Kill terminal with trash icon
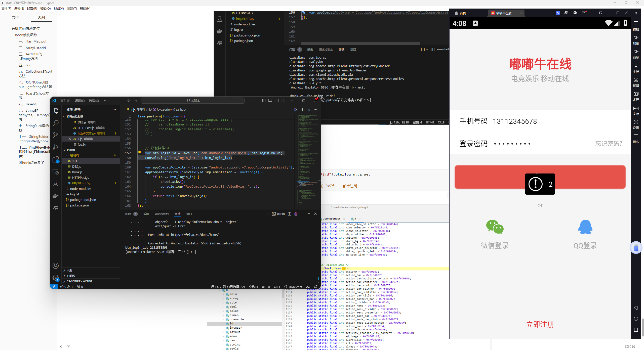The image size is (644, 350). [x=296, y=214]
